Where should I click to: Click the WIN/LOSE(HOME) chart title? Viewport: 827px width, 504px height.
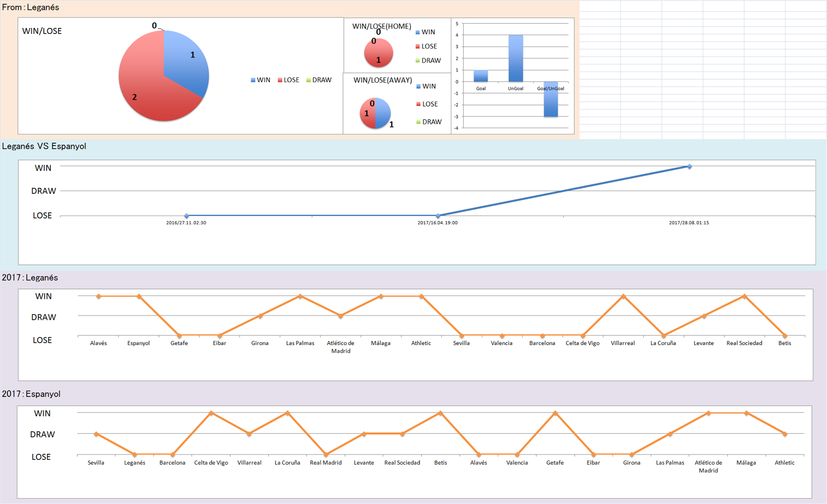[382, 26]
